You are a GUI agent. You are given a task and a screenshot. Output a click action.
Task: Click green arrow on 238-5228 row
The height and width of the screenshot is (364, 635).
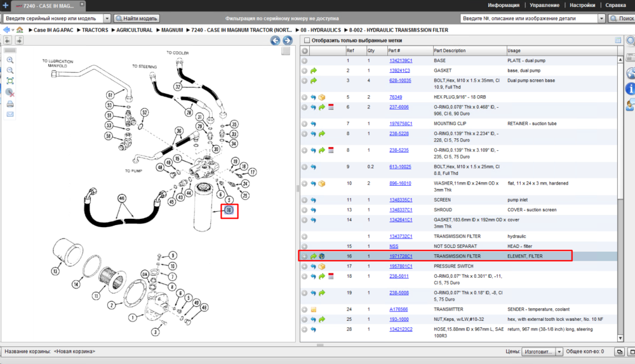click(x=322, y=134)
